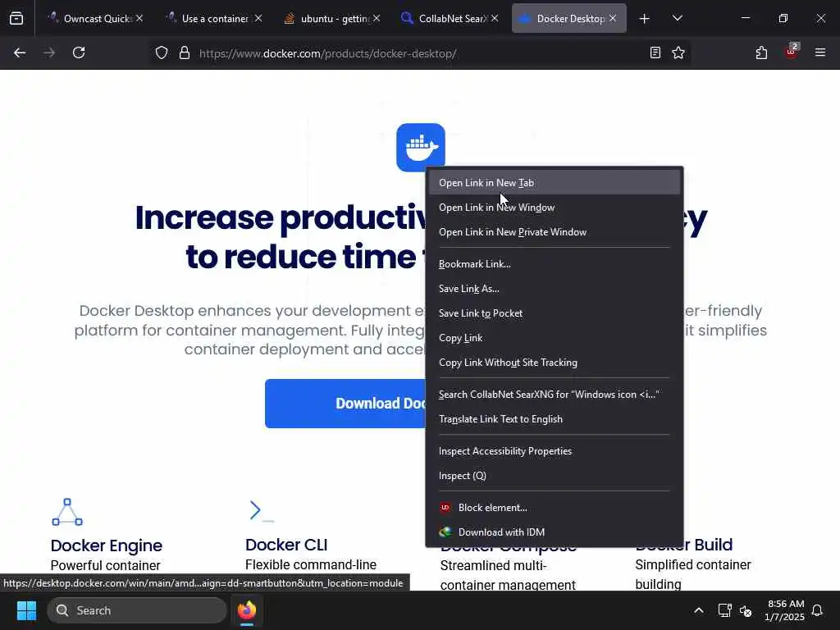Image resolution: width=840 pixels, height=630 pixels.
Task: Close the CollabNet SearXNG tab
Action: [x=495, y=18]
